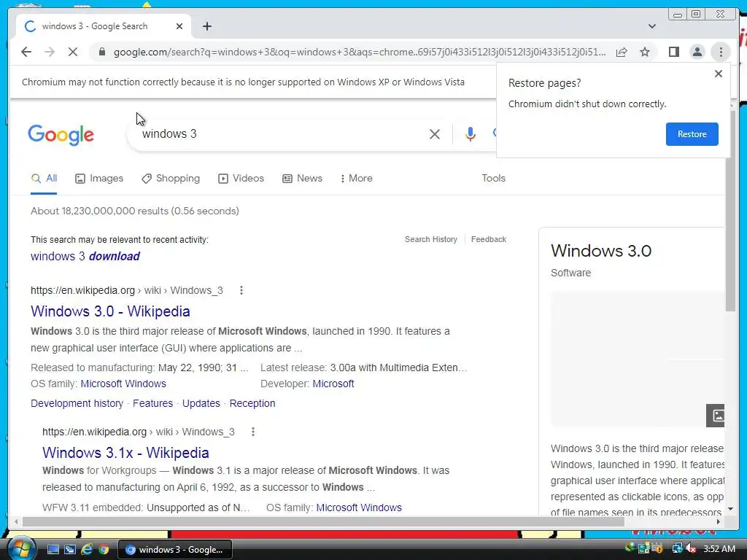Launch Internet Explorer from quick launch
Viewport: 747px width, 560px height.
87,550
